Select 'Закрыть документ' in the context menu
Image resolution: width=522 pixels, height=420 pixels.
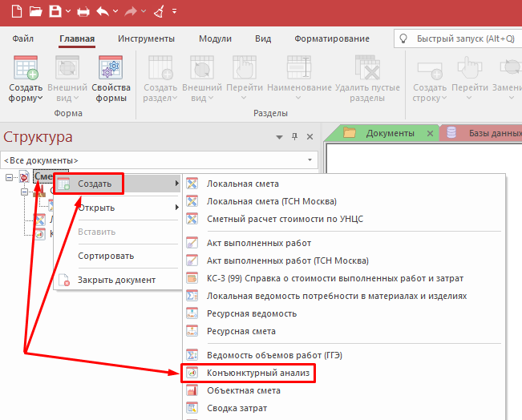[x=116, y=280]
